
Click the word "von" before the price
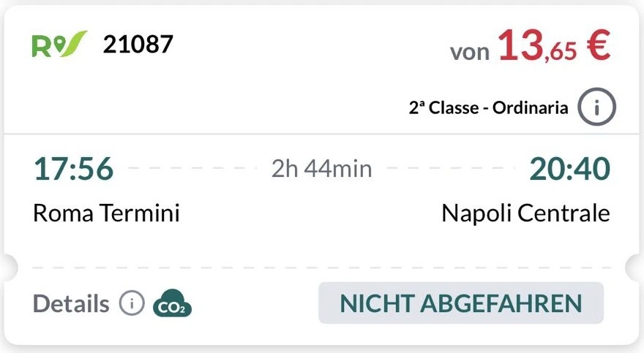click(470, 53)
